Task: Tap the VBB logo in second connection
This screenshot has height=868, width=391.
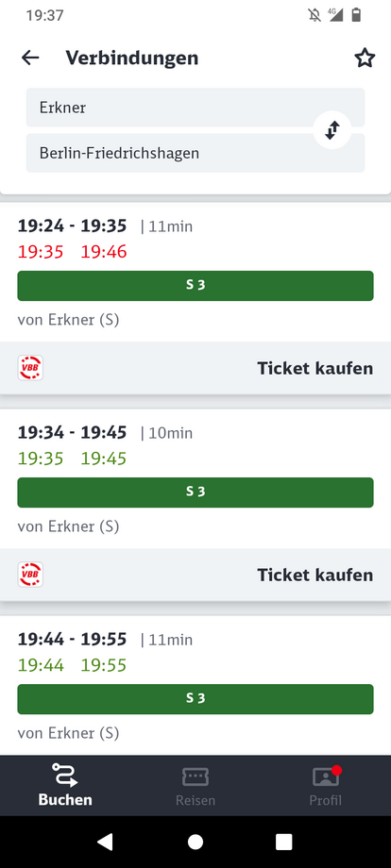Action: pos(30,575)
